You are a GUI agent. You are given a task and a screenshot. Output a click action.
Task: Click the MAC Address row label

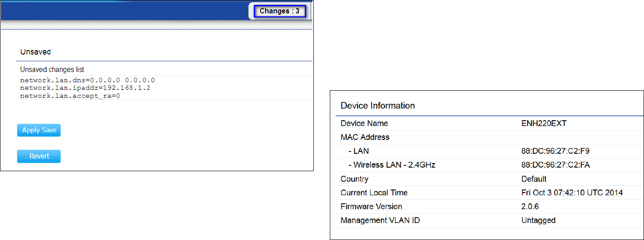tap(365, 137)
